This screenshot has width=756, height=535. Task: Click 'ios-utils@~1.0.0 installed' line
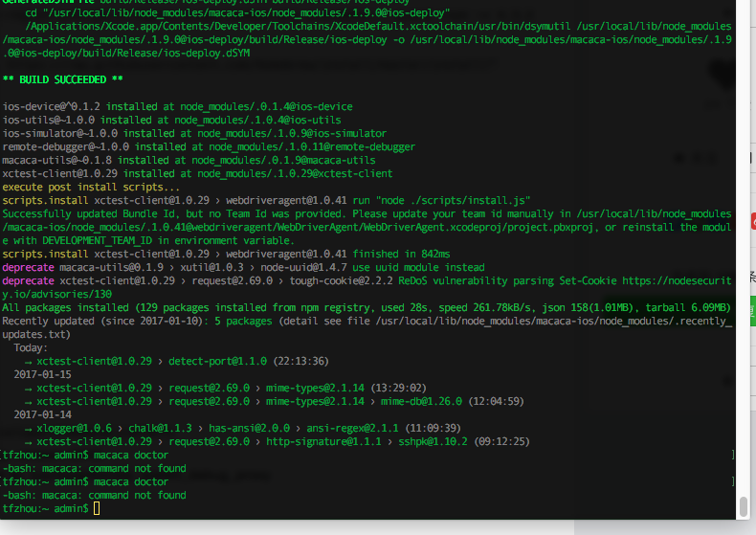(x=171, y=120)
